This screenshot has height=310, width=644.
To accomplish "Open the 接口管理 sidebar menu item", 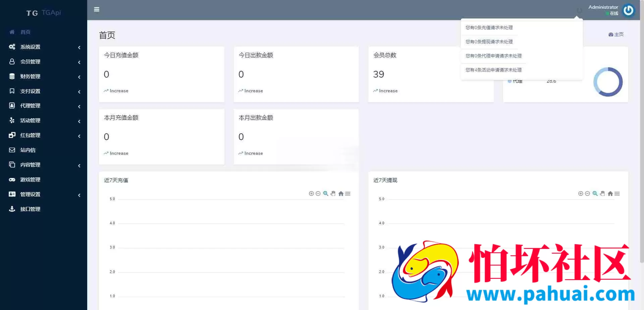I will coord(44,209).
